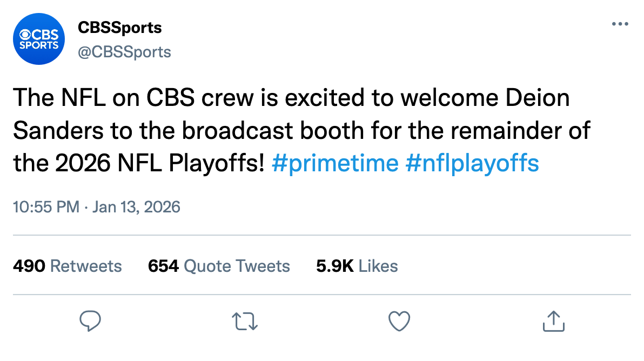Click the CBS eye logo in avatar
Viewport: 644px width, 361px height.
coord(25,35)
